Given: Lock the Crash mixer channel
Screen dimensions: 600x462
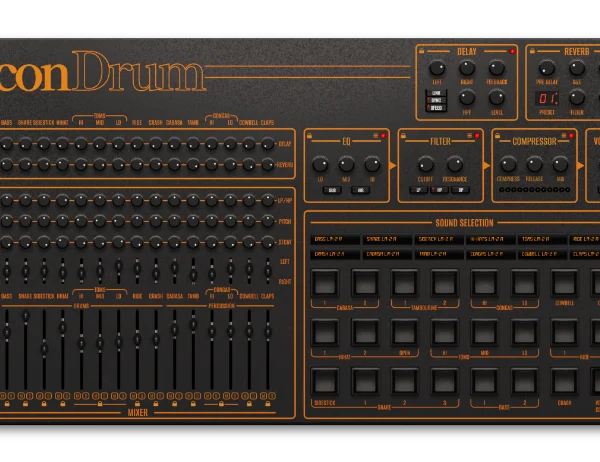Looking at the screenshot, I should (x=156, y=403).
